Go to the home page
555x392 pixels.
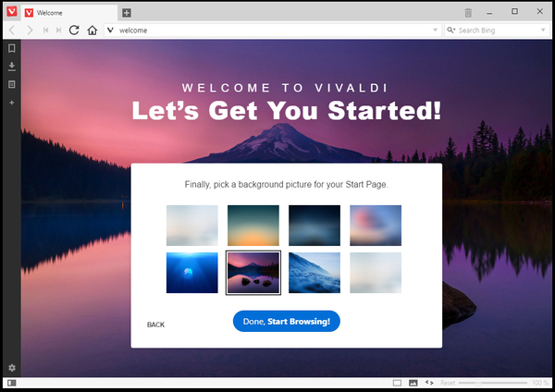click(x=92, y=31)
